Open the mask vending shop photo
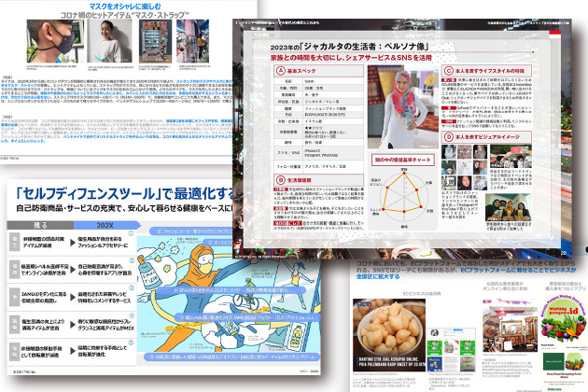 [x=155, y=44]
